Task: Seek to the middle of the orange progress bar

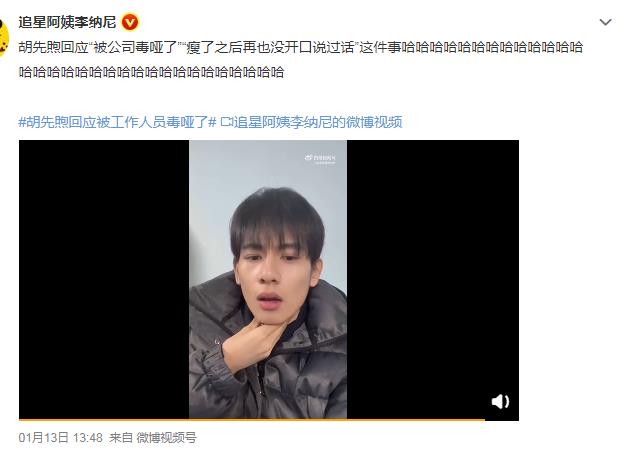Action: [252, 420]
